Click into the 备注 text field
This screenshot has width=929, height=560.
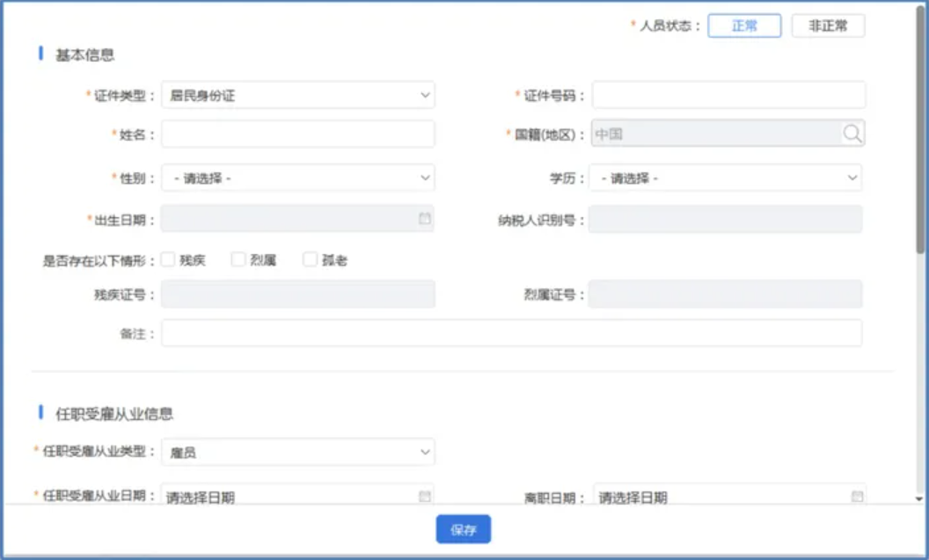click(511, 333)
